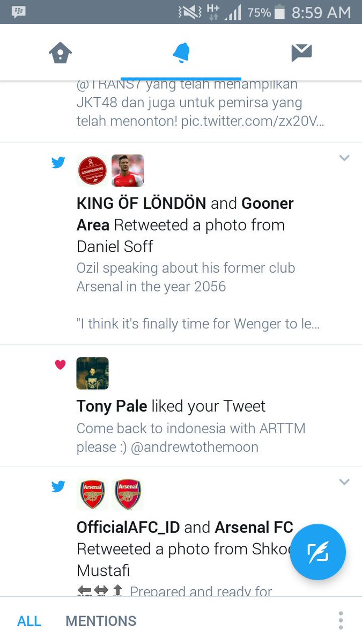The image size is (362, 644).
Task: Tap the bird icon beside OfficialAFC_ID notification
Action: click(58, 487)
